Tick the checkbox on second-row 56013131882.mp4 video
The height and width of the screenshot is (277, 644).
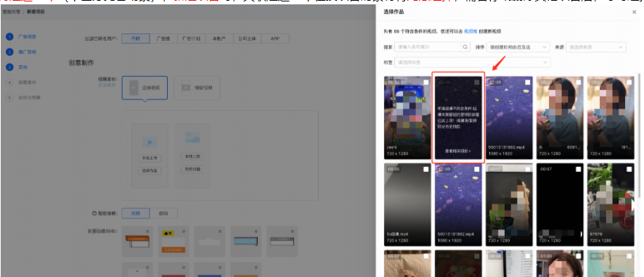[477, 169]
